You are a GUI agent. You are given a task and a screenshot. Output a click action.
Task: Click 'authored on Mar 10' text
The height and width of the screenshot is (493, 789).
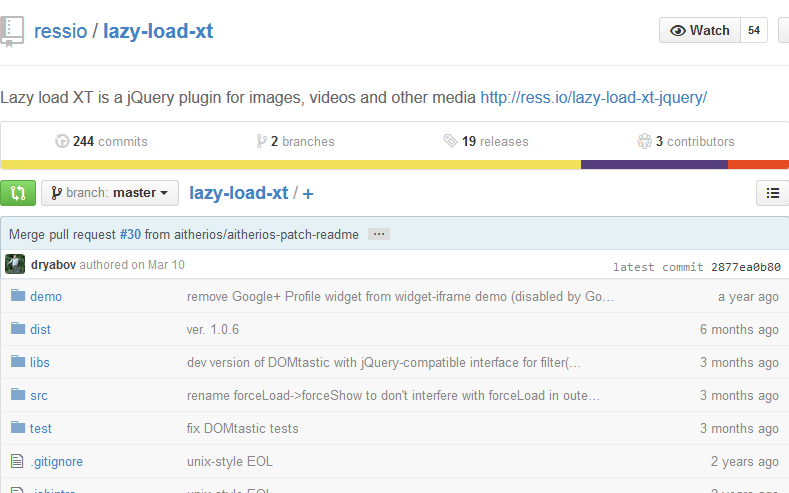point(132,265)
